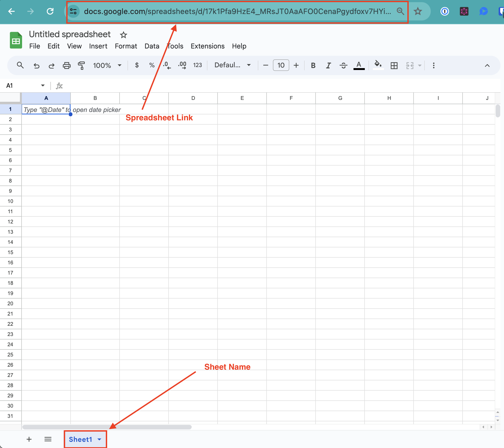Undo the last action
The height and width of the screenshot is (448, 504).
[36, 65]
